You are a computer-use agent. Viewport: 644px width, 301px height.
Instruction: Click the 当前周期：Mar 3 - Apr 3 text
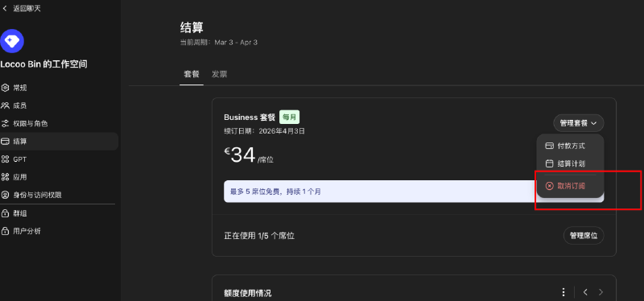click(219, 43)
